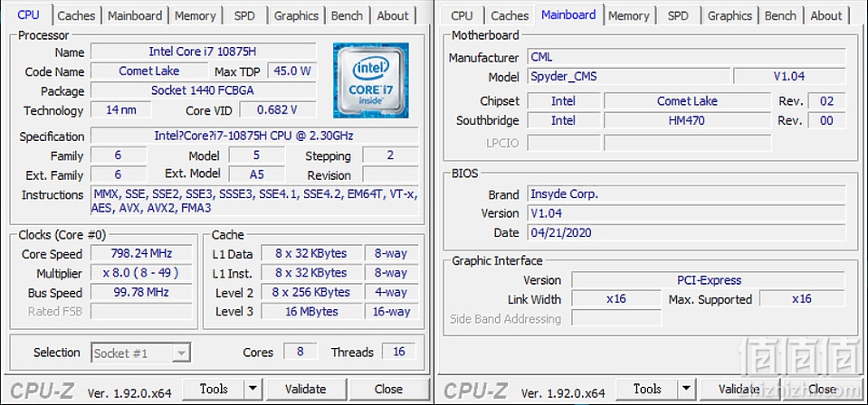Switch to Bench tab in right window
Screen dimensions: 868x405
780,15
